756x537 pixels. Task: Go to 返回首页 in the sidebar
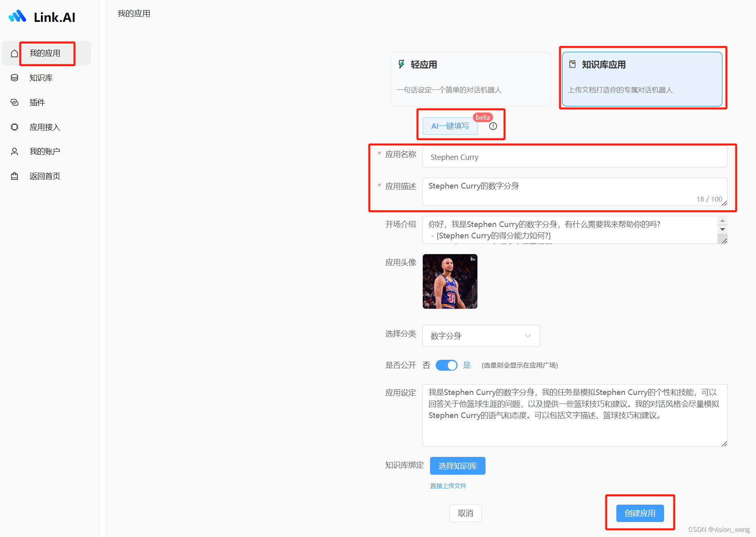pos(46,176)
